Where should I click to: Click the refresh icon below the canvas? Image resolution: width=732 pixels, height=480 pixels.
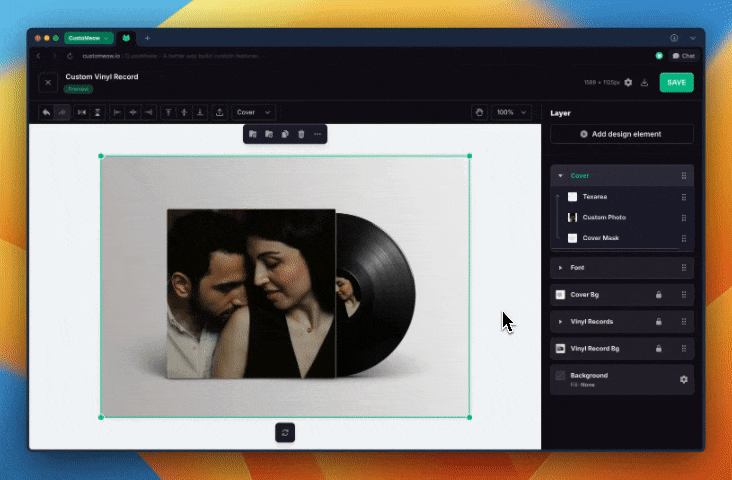[x=285, y=432]
